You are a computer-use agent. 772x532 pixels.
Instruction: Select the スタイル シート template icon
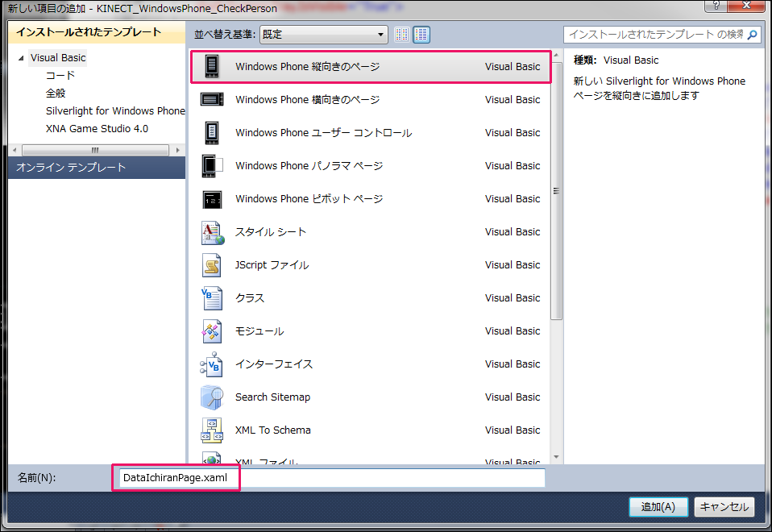(x=213, y=232)
